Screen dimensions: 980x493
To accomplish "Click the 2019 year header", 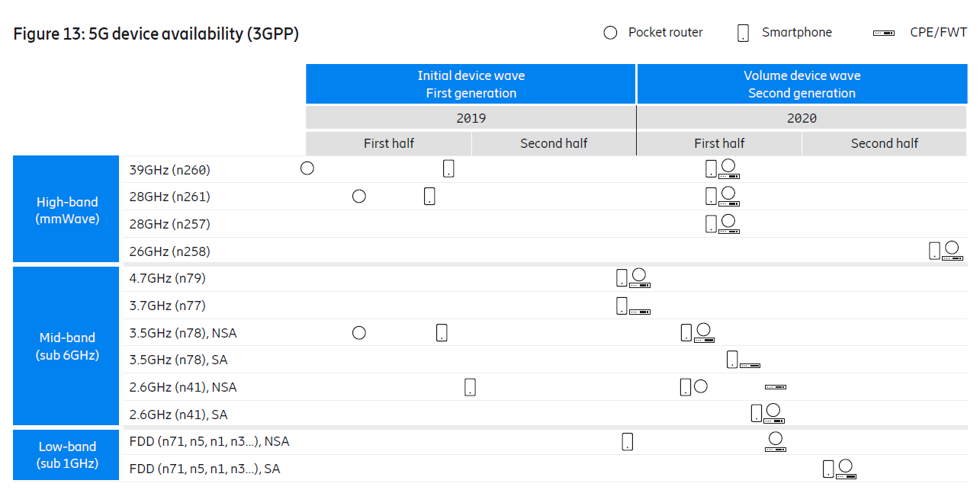I will tap(471, 118).
